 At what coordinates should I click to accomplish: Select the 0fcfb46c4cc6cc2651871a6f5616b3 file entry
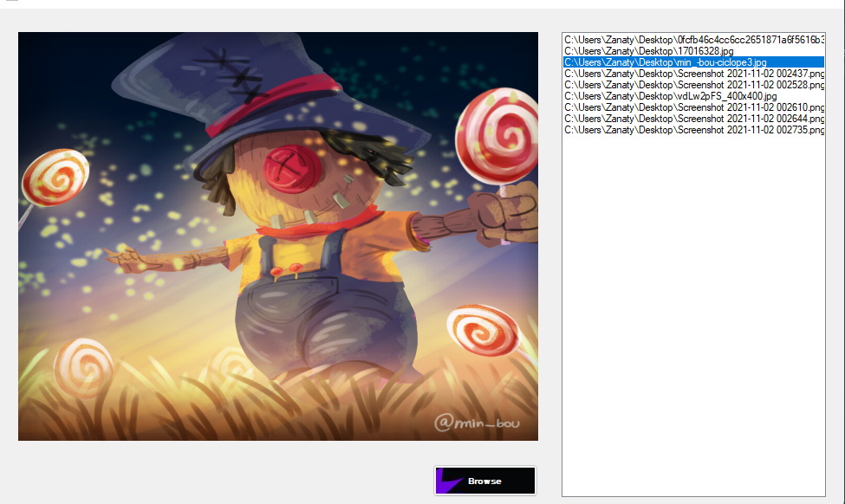pyautogui.click(x=693, y=40)
